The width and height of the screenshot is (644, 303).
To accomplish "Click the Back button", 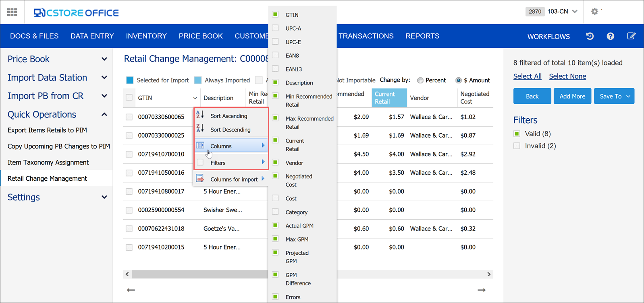I will click(x=532, y=96).
